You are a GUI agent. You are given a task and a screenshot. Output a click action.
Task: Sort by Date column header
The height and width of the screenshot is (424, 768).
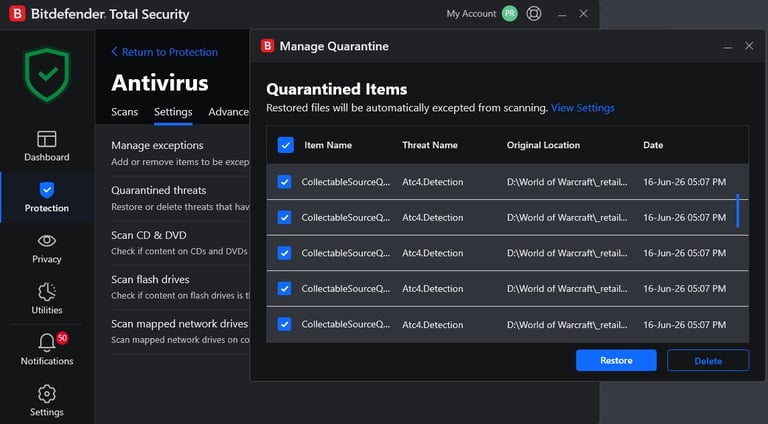653,145
